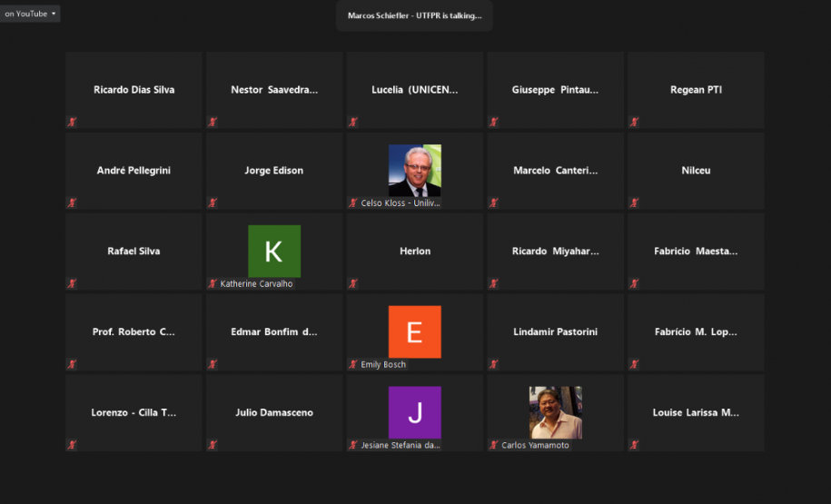Image resolution: width=831 pixels, height=504 pixels.
Task: Click Carlos Yamamoto's profile photo
Action: coord(555,412)
